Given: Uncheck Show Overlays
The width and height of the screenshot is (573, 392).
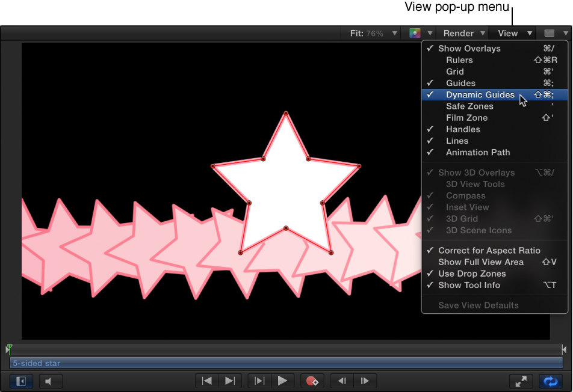Looking at the screenshot, I should pyautogui.click(x=470, y=48).
